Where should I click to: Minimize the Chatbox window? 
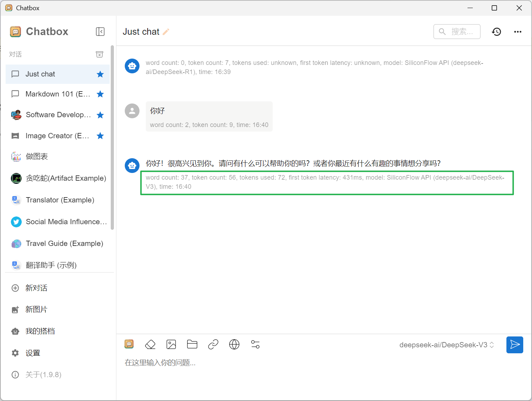coord(470,8)
